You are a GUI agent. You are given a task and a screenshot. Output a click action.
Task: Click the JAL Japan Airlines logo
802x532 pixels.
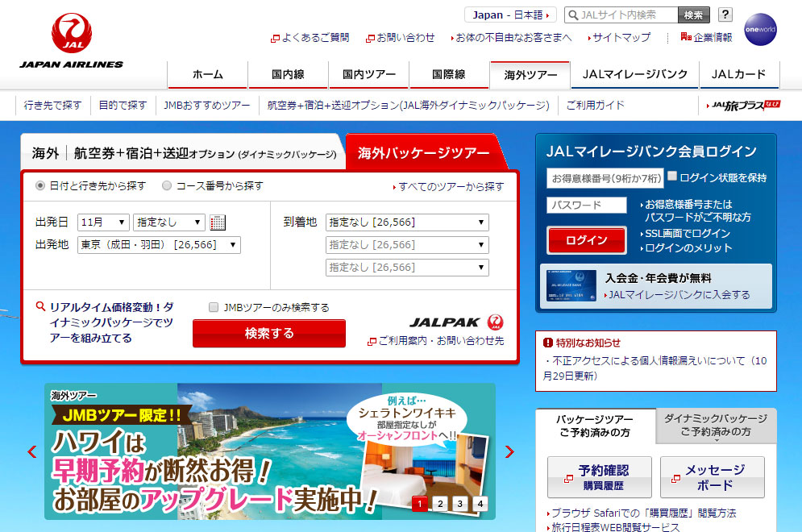pos(72,41)
